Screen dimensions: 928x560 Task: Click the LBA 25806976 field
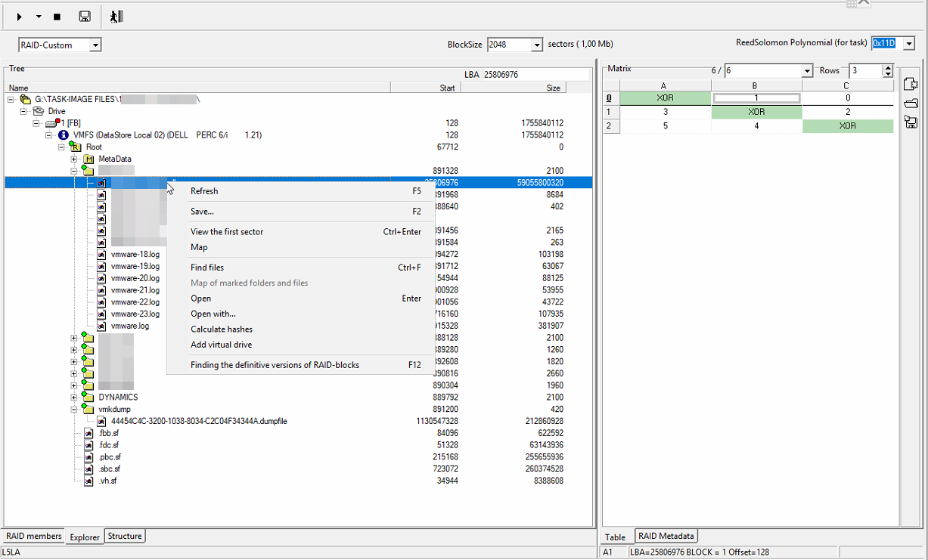(x=525, y=74)
